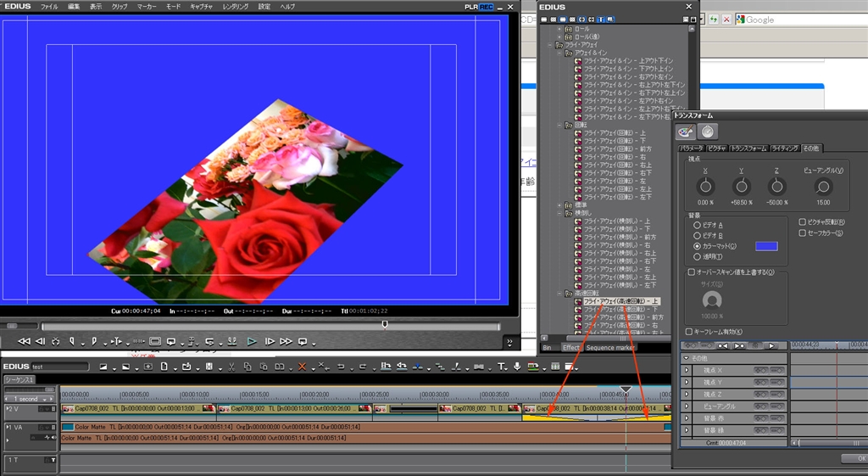Open the ファイル menu

coord(49,6)
